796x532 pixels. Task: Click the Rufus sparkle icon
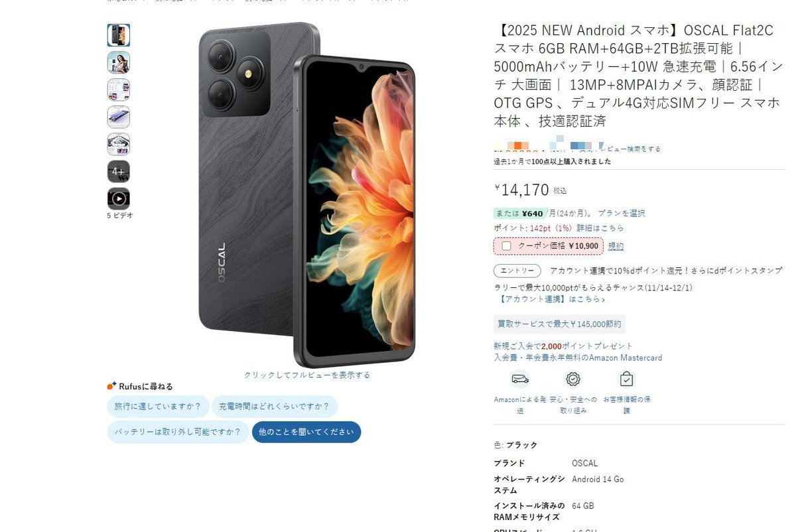tap(112, 386)
